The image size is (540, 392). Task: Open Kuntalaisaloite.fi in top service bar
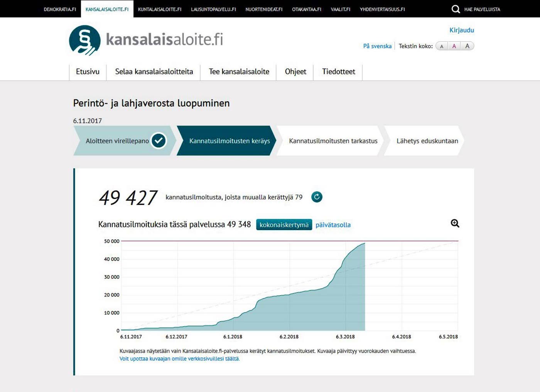tap(159, 9)
